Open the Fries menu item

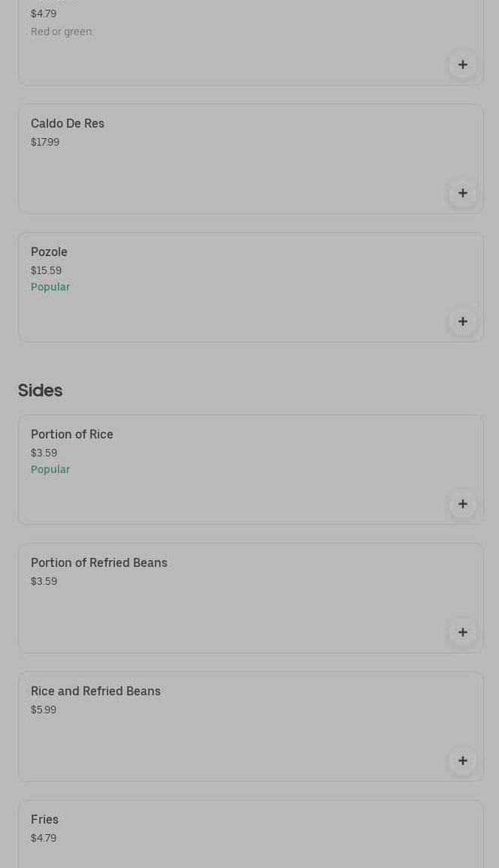(x=44, y=819)
